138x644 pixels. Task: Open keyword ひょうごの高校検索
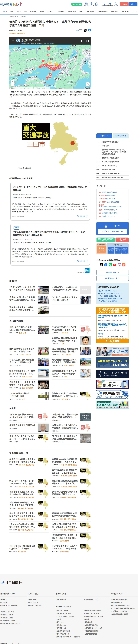[113, 202]
